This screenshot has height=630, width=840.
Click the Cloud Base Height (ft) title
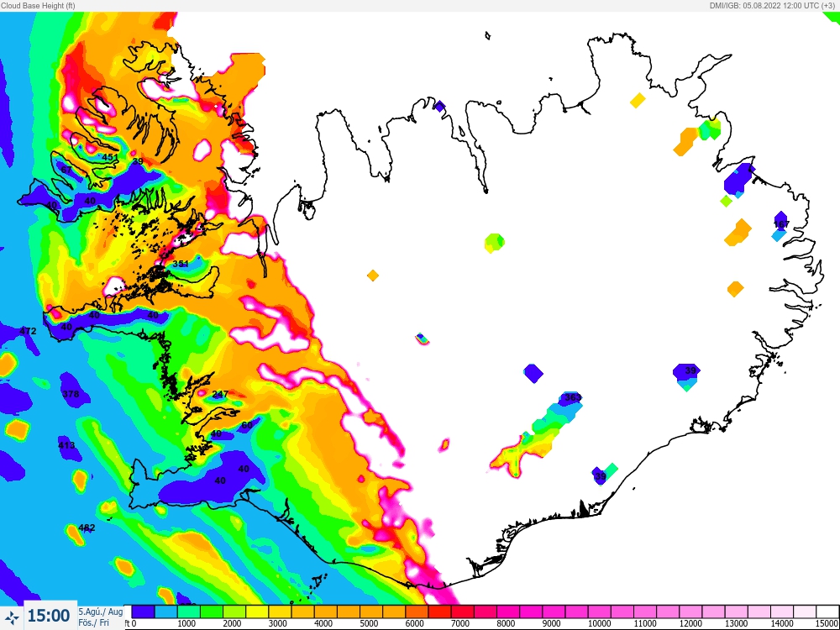[38, 5]
